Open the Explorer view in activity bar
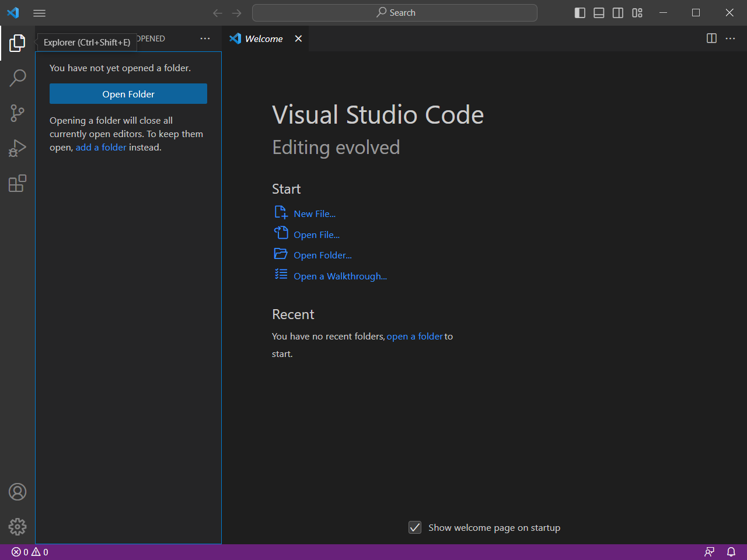This screenshot has height=560, width=747. [x=18, y=43]
